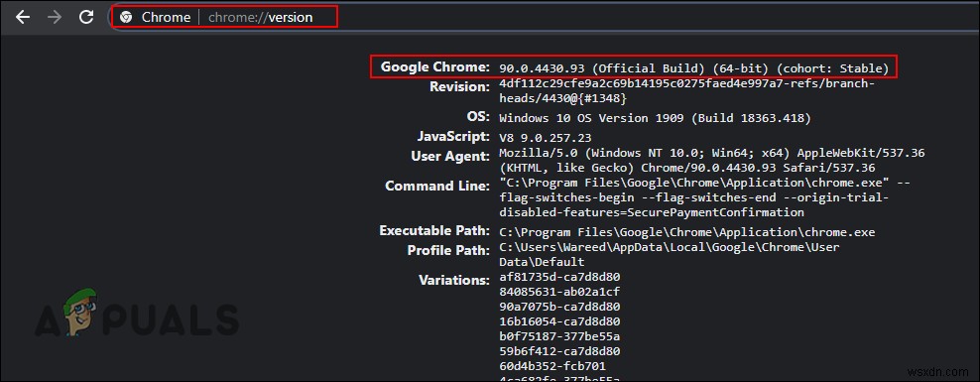This screenshot has height=382, width=980.
Task: Click the Command Line label
Action: tap(437, 186)
